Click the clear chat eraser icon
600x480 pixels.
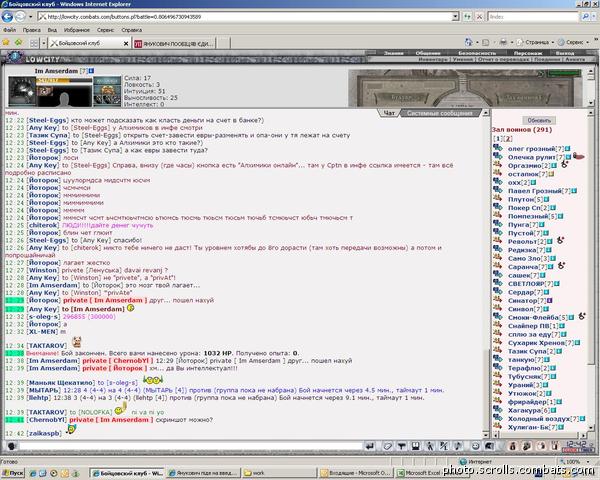pyautogui.click(x=387, y=446)
